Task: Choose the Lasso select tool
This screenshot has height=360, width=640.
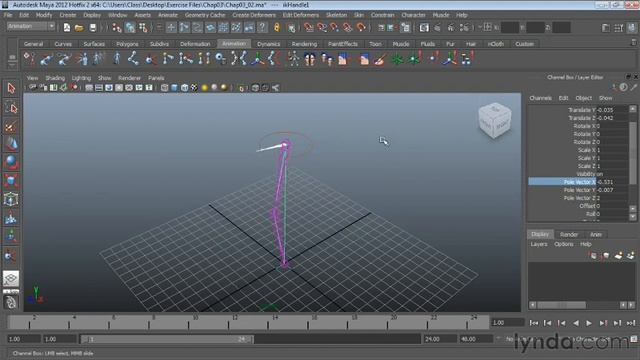Action: pos(11,108)
